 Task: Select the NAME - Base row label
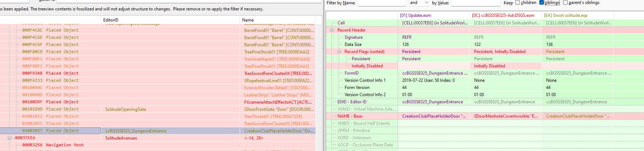click(x=350, y=116)
